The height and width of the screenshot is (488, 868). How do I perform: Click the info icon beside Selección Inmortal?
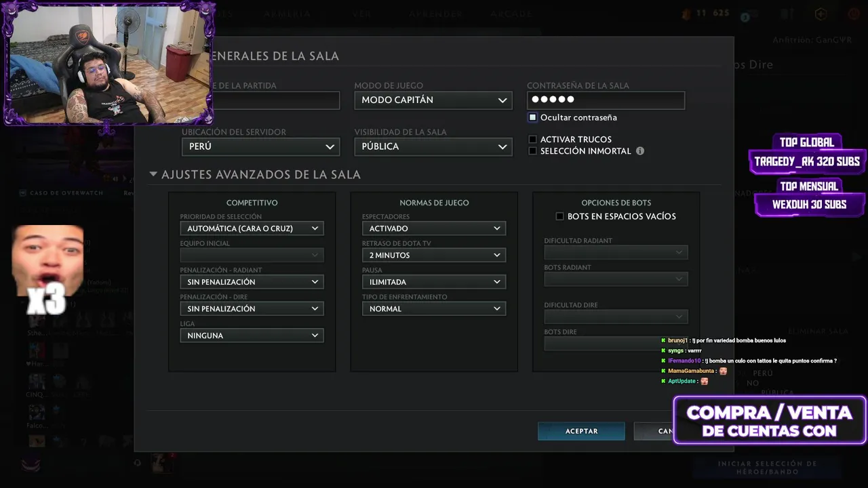point(639,151)
